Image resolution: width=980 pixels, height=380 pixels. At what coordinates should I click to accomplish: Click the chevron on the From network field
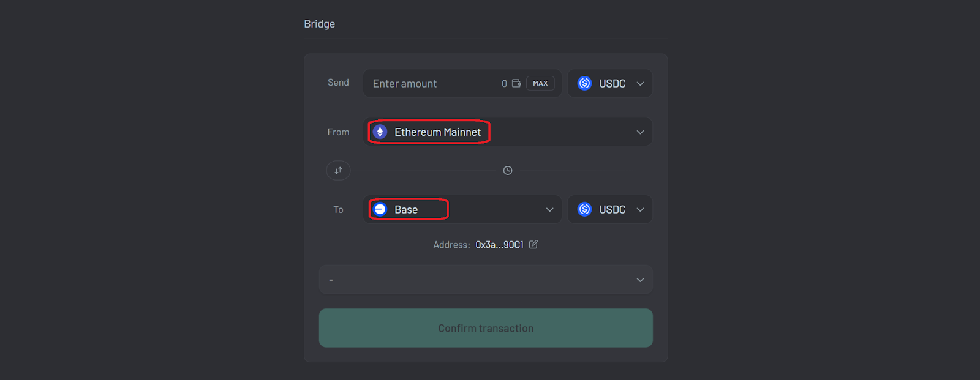(x=640, y=132)
